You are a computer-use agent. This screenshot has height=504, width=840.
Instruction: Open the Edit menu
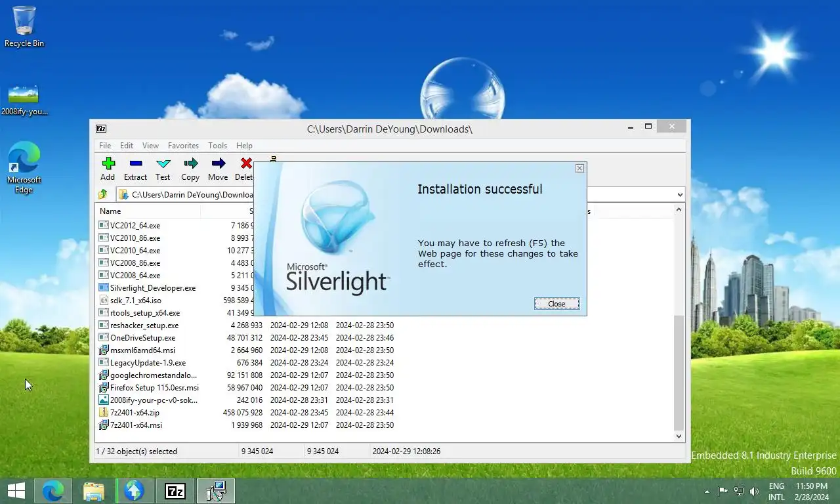[127, 146]
